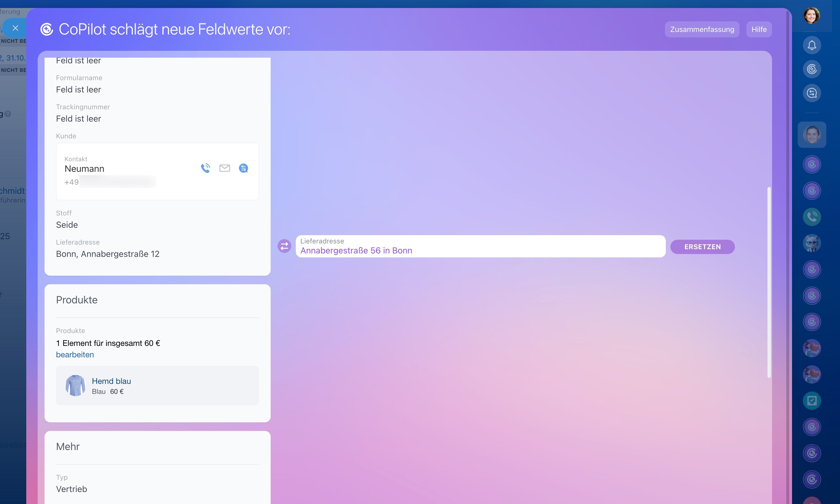The height and width of the screenshot is (504, 840).
Task: Open CoPilot icon below the bell
Action: click(812, 69)
